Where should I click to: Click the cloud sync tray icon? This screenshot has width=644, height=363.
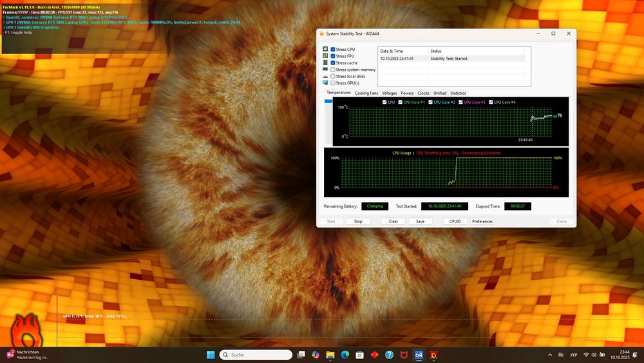pos(561,355)
